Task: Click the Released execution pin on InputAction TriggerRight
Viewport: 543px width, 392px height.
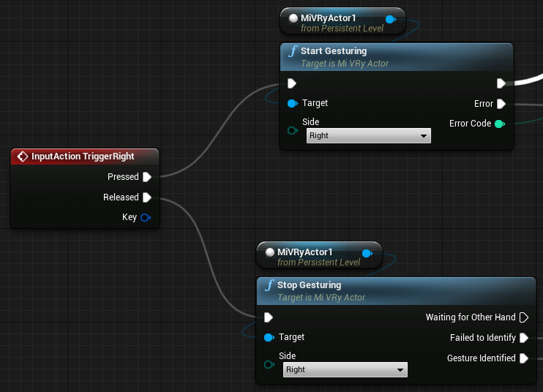Action: (x=147, y=197)
